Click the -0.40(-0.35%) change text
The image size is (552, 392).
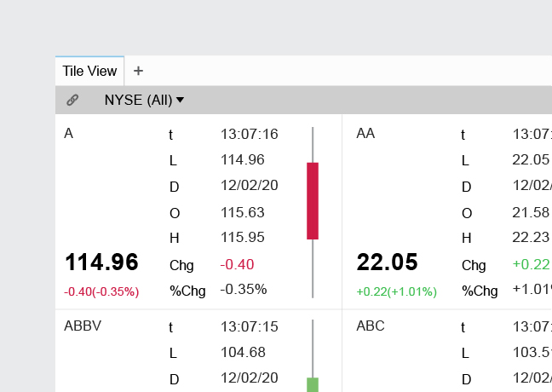[101, 291]
